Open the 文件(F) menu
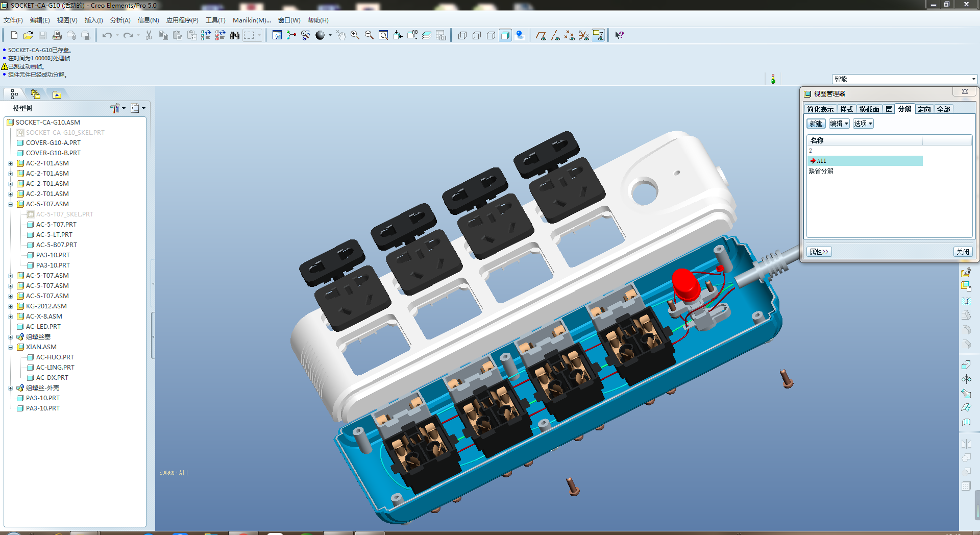This screenshot has height=535, width=980. coord(13,20)
